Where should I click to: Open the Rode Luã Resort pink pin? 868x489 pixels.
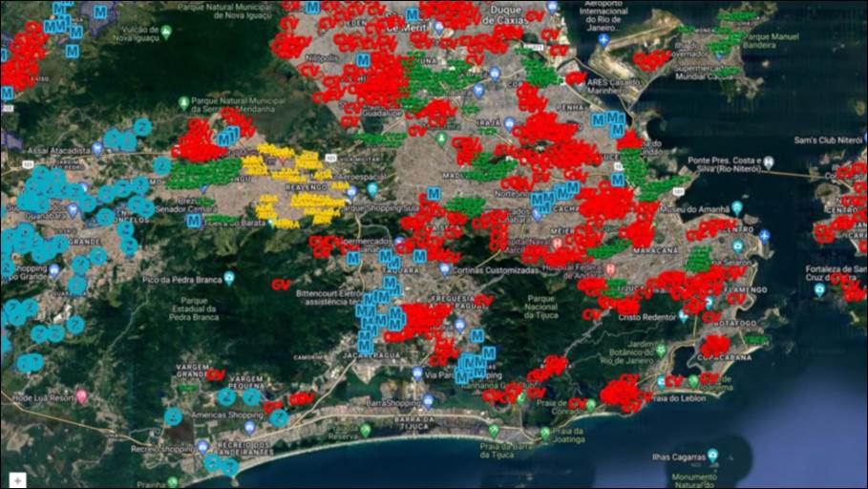pyautogui.click(x=81, y=395)
